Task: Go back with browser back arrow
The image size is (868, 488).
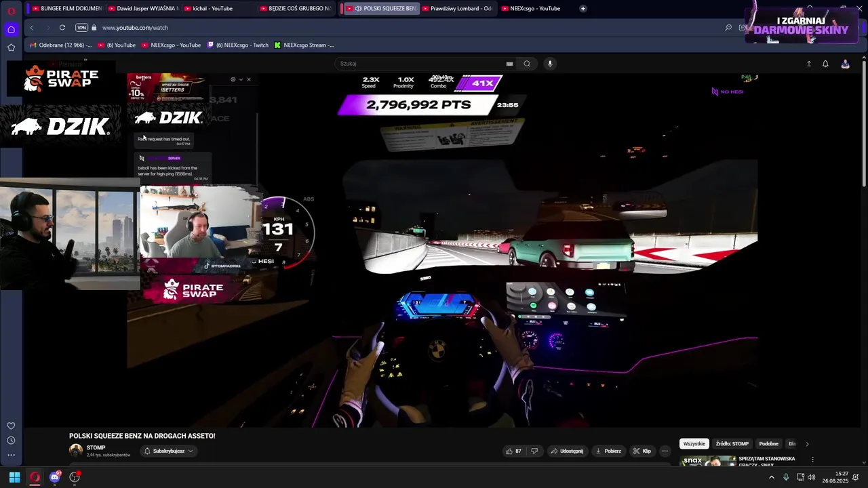Action: click(31, 28)
